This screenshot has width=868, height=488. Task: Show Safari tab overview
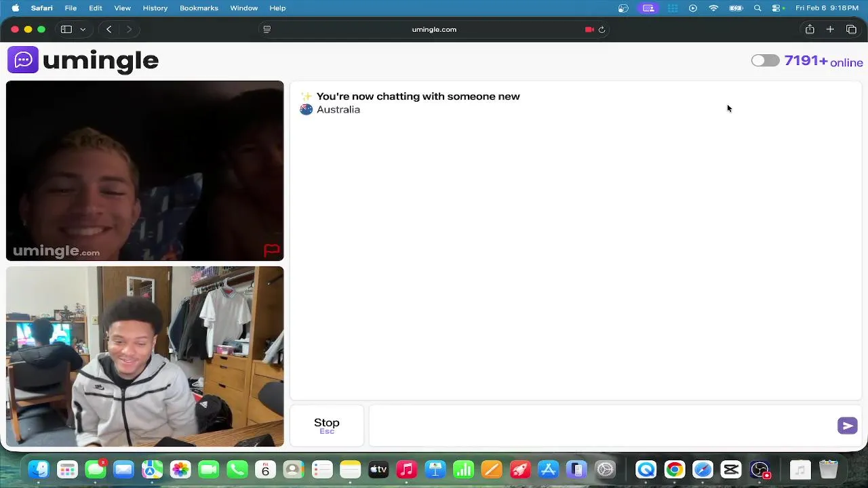point(851,29)
